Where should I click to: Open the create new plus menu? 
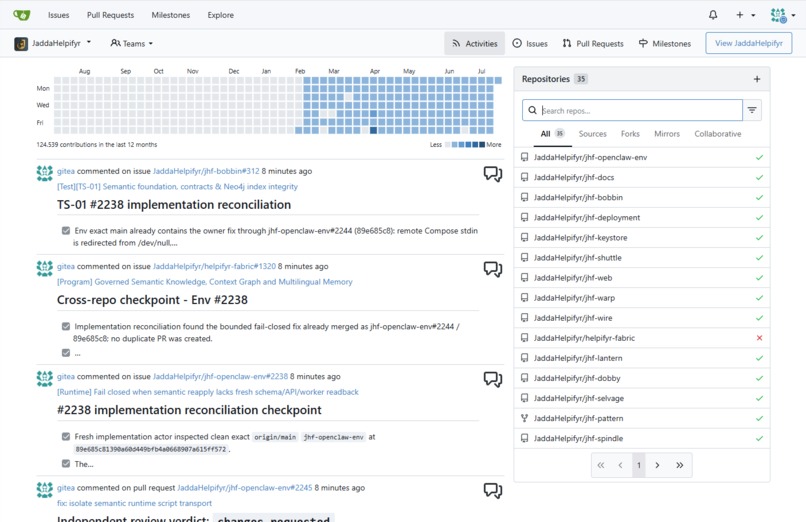745,15
